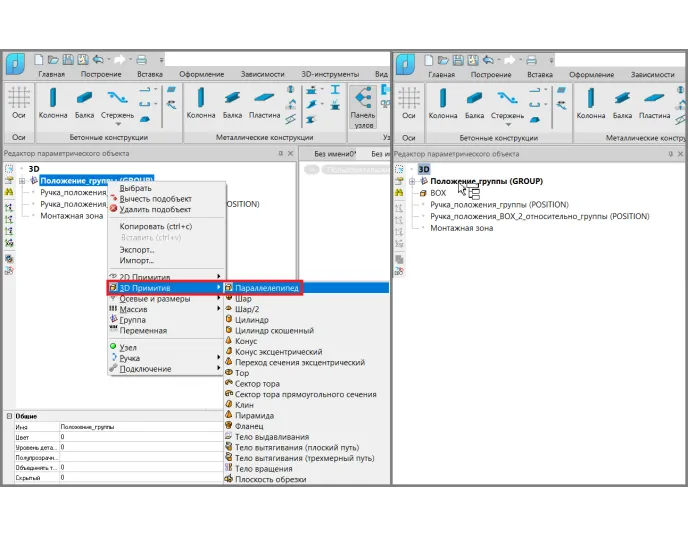Image resolution: width=688 pixels, height=537 pixels.
Task: Click the Оси grid icon in left window
Action: pos(18,97)
